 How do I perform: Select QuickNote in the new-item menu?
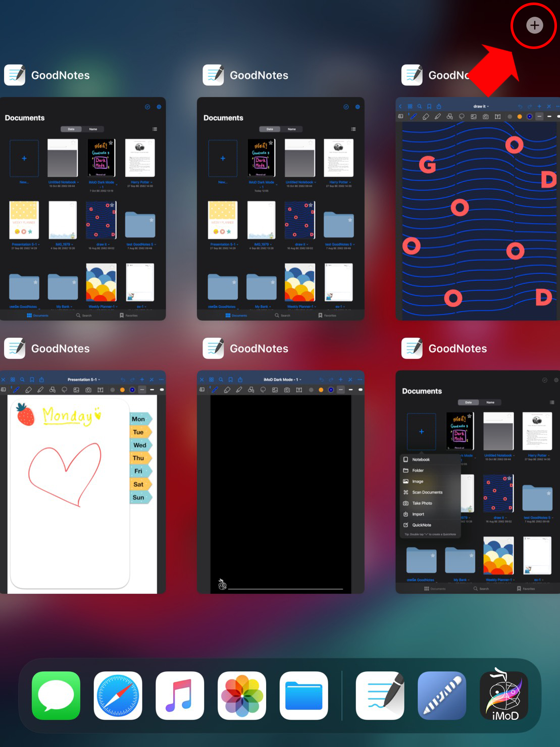422,525
